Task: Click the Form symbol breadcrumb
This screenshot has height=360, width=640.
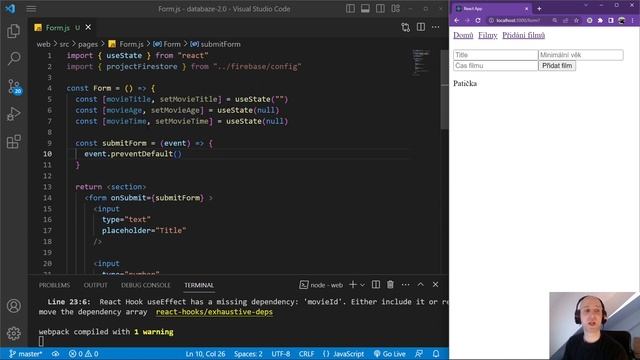Action: point(167,44)
